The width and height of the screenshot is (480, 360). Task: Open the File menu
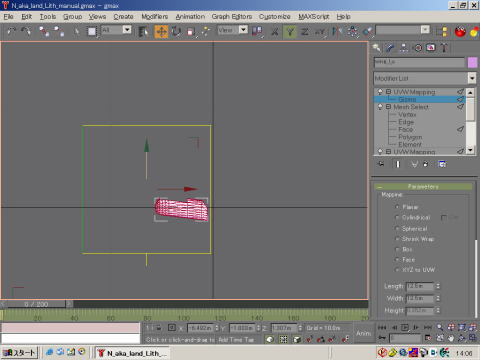coord(8,16)
